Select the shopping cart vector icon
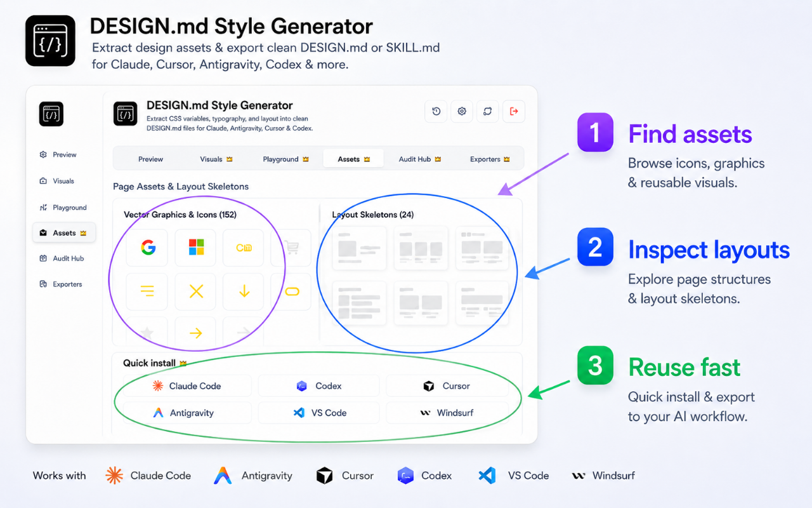The image size is (812, 508). [291, 248]
